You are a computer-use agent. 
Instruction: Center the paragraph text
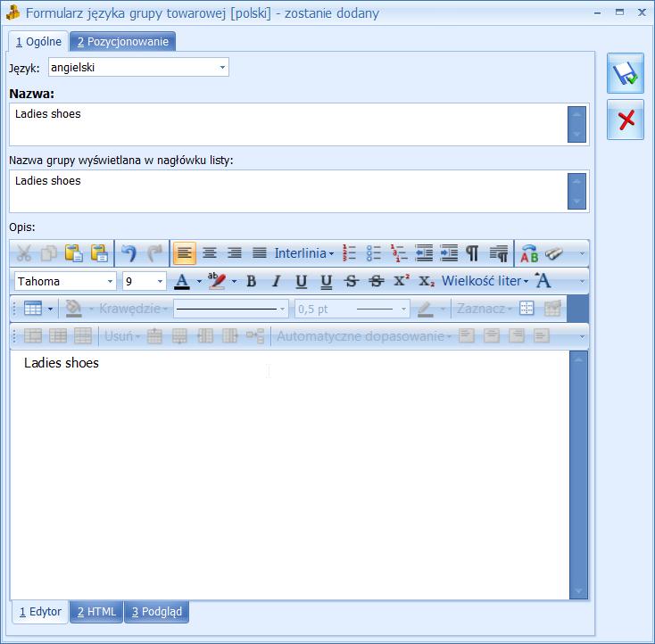click(x=210, y=253)
